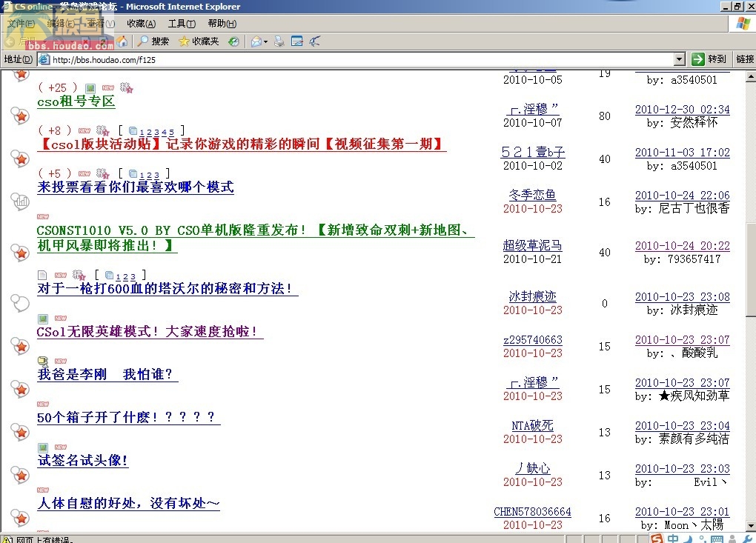The height and width of the screenshot is (543, 756).
Task: Open the 编辑(E) menu
Action: point(60,23)
